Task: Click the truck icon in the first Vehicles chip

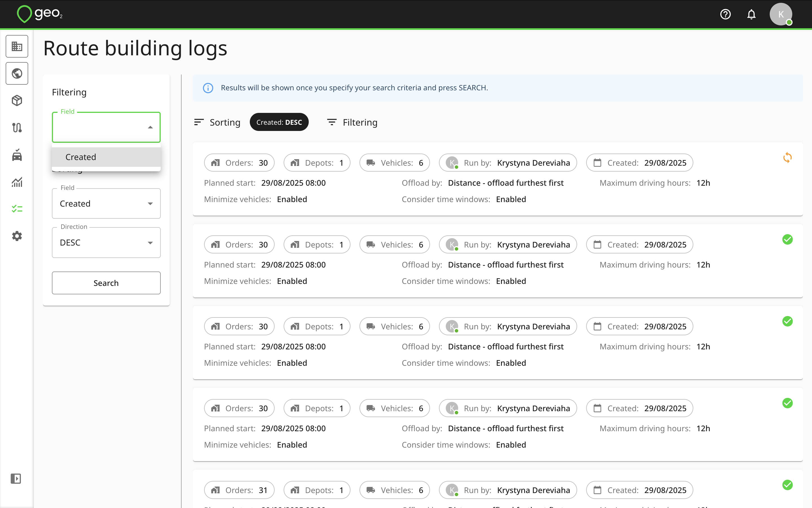Action: [x=370, y=163]
